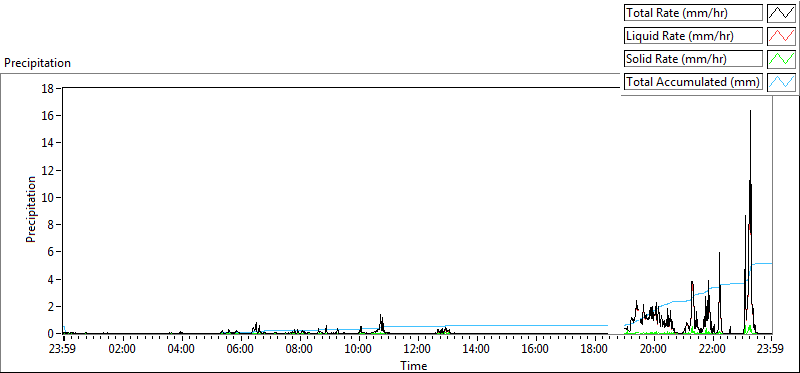Click the 12:00 tick label on time axis
The image size is (800, 373).
tap(418, 350)
